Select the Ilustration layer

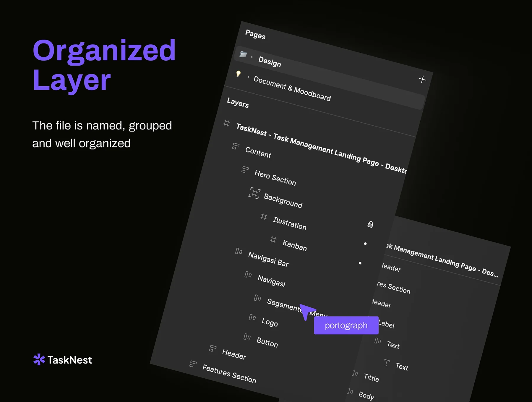[290, 223]
